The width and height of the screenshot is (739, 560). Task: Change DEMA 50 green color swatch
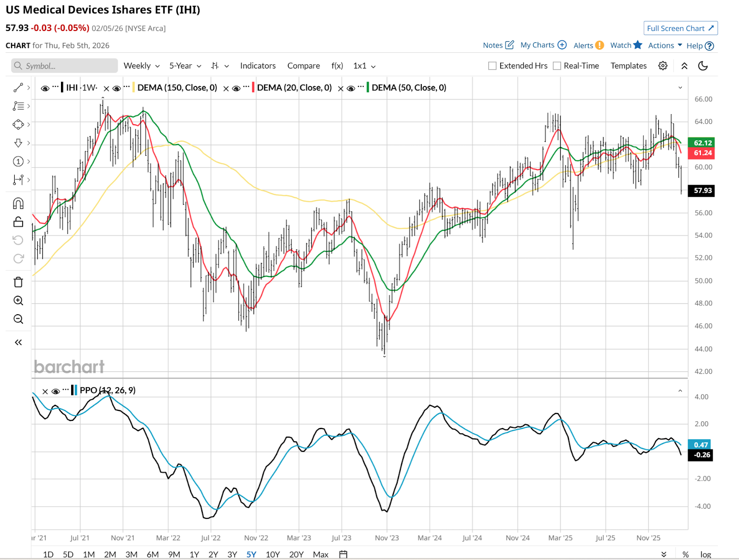point(368,87)
